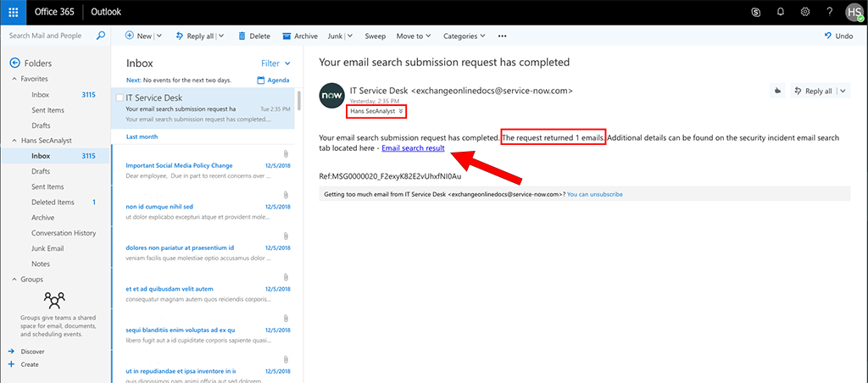Image resolution: width=868 pixels, height=383 pixels.
Task: Click Undo in the toolbar
Action: [x=838, y=36]
